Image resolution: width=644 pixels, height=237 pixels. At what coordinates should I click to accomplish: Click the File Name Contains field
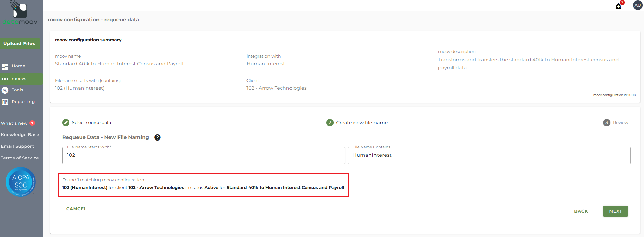pyautogui.click(x=489, y=155)
